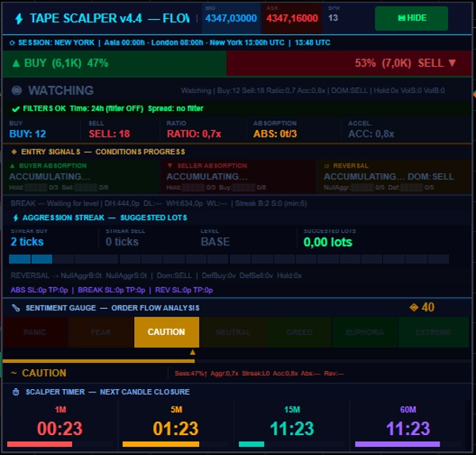Click the ABS: 0t/3 absorption value
The height and width of the screenshot is (455, 476).
pos(275,133)
